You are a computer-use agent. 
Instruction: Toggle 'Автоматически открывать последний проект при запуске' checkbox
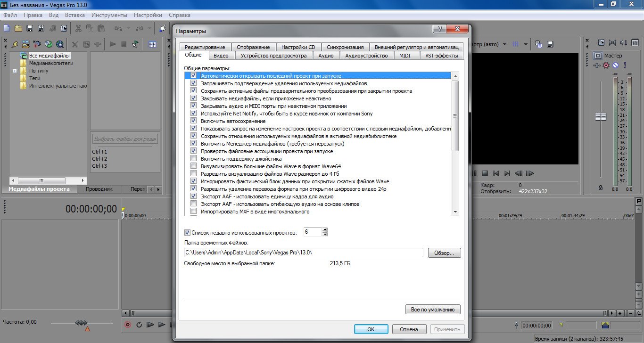pyautogui.click(x=193, y=76)
